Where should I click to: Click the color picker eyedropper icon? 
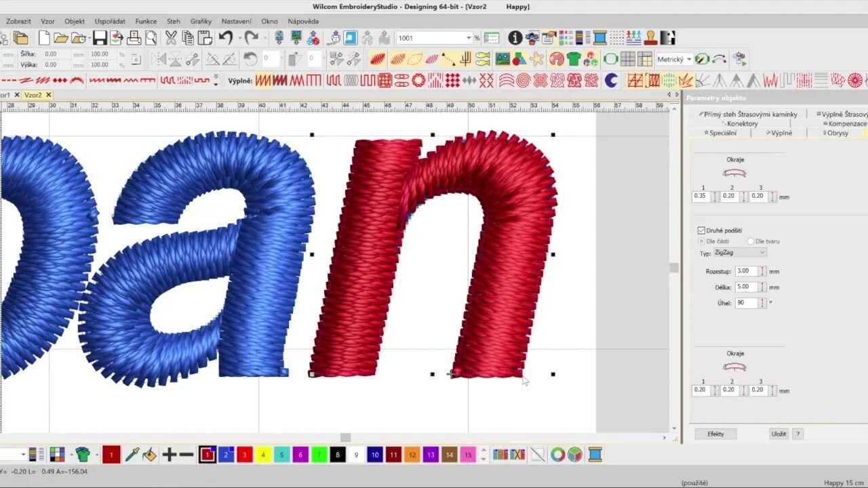(x=132, y=455)
